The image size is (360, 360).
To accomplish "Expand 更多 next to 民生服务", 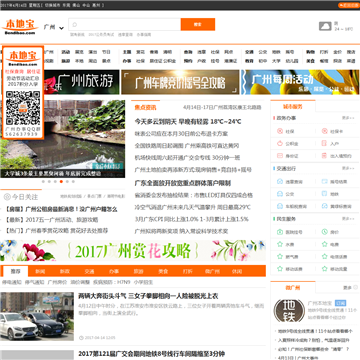I will (348, 219).
